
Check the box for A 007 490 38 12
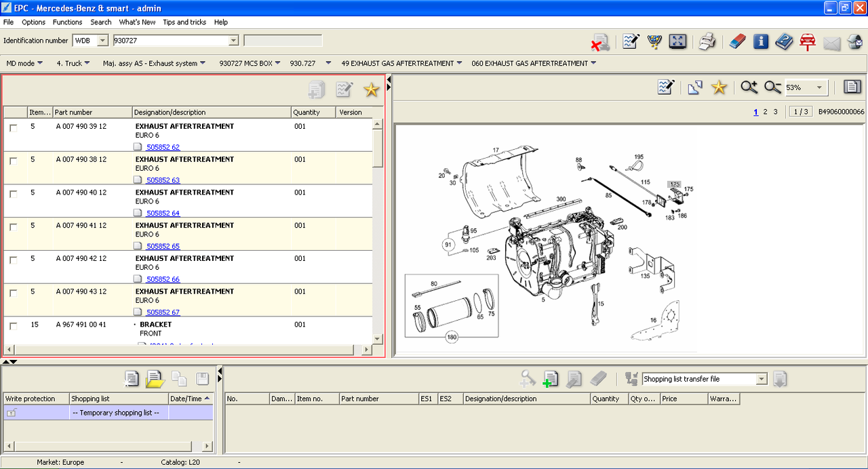pyautogui.click(x=14, y=161)
